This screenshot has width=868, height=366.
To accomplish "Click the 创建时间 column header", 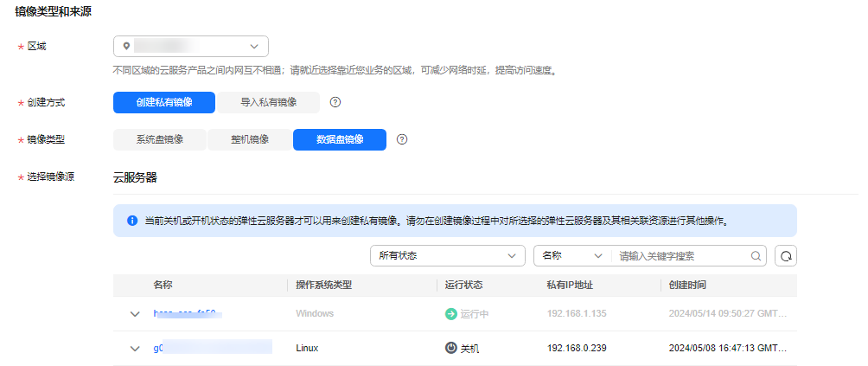I will tap(687, 286).
